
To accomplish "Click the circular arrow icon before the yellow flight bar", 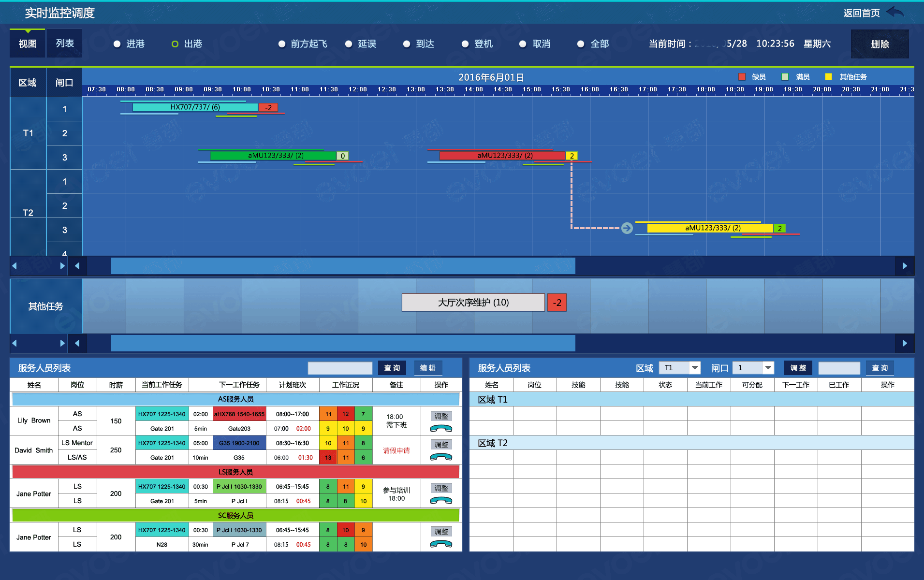I will point(627,228).
